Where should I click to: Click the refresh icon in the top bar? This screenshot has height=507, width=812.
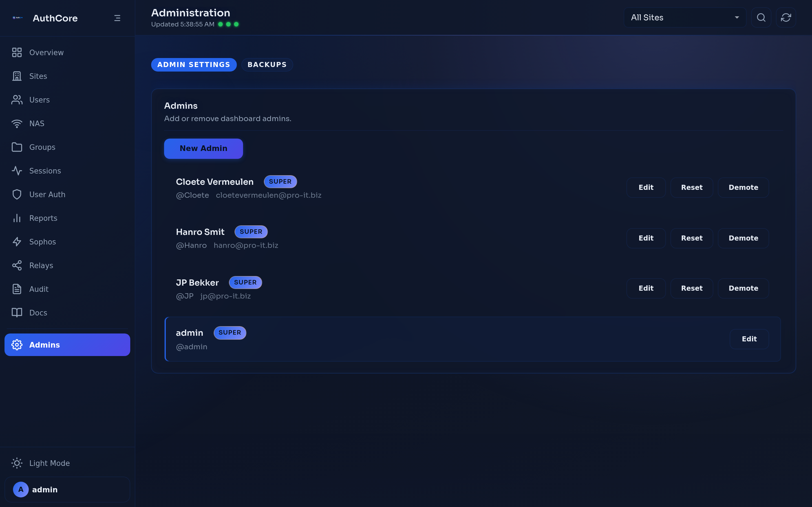click(x=786, y=17)
